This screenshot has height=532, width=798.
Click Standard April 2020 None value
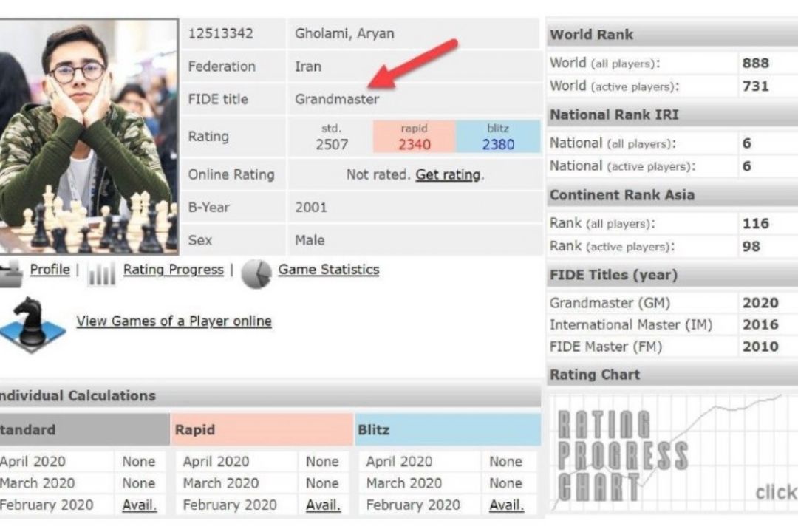click(138, 462)
